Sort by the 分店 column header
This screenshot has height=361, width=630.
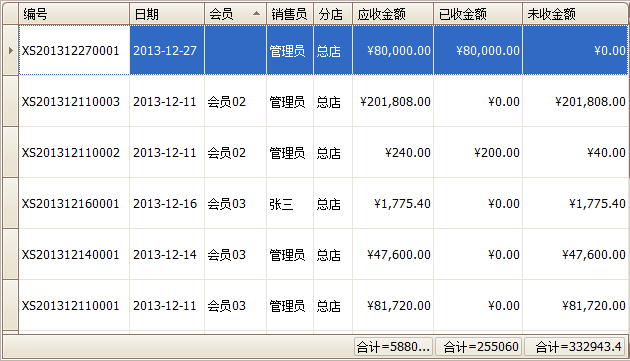pos(333,14)
